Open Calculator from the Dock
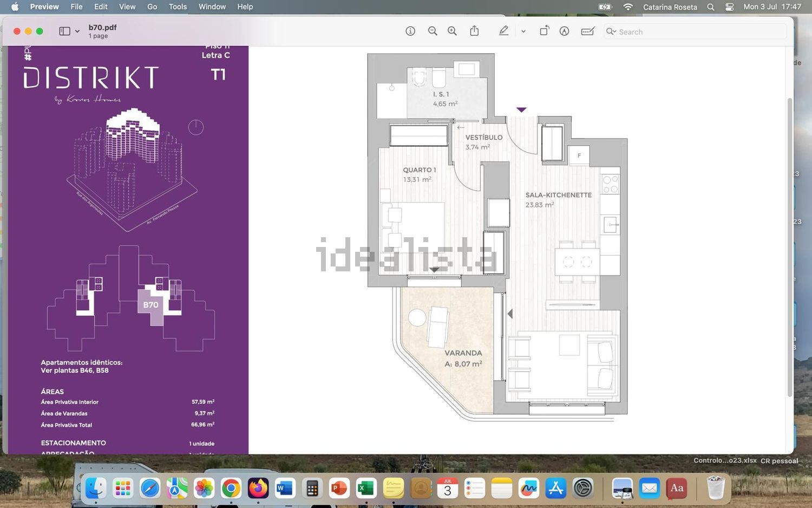Image resolution: width=812 pixels, height=508 pixels. pyautogui.click(x=312, y=488)
